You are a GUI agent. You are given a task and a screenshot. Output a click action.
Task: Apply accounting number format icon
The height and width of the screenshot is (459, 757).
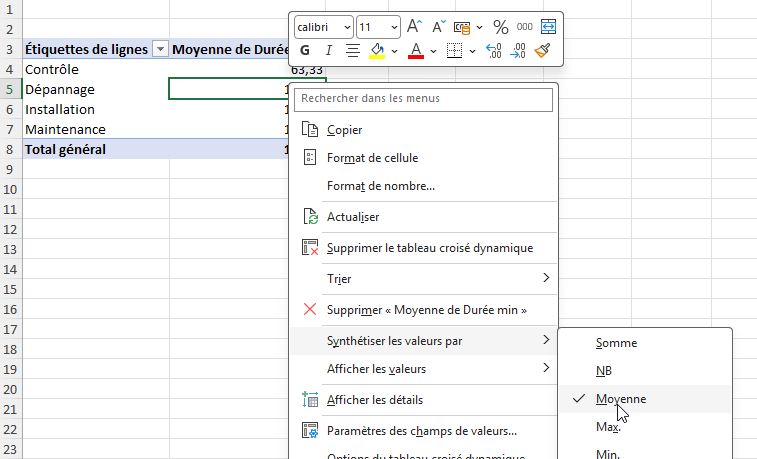[462, 28]
